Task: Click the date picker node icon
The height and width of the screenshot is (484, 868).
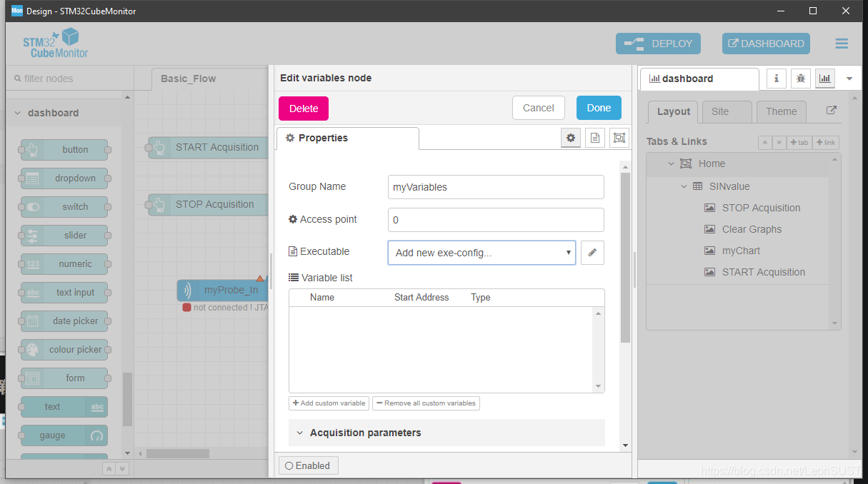Action: click(x=32, y=321)
